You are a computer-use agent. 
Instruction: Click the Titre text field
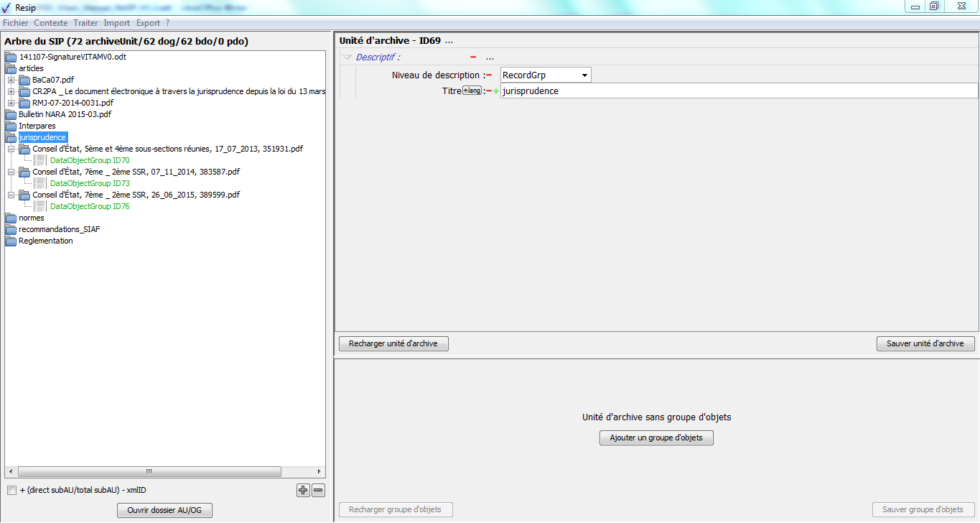[738, 91]
